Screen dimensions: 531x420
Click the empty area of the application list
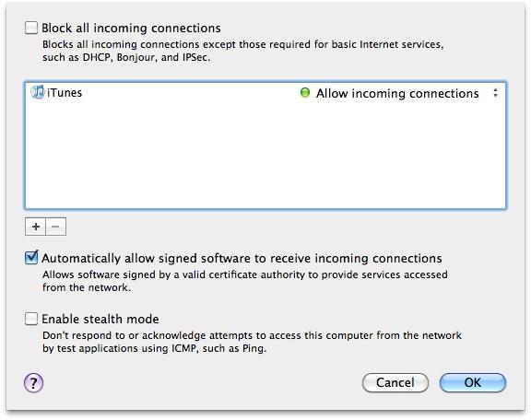pyautogui.click(x=265, y=156)
